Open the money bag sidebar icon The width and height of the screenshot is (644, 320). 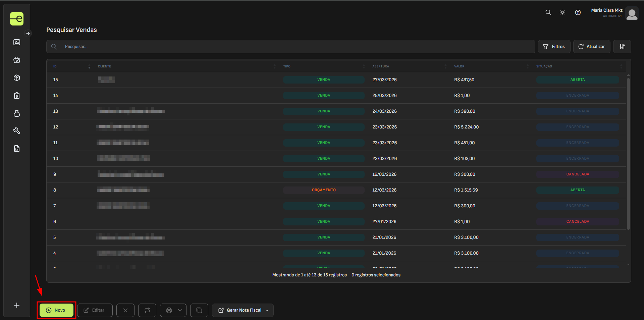point(17,113)
